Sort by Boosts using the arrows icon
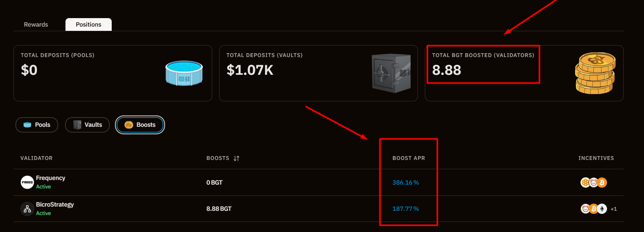Viewport: 644px width, 232px height. pos(236,158)
